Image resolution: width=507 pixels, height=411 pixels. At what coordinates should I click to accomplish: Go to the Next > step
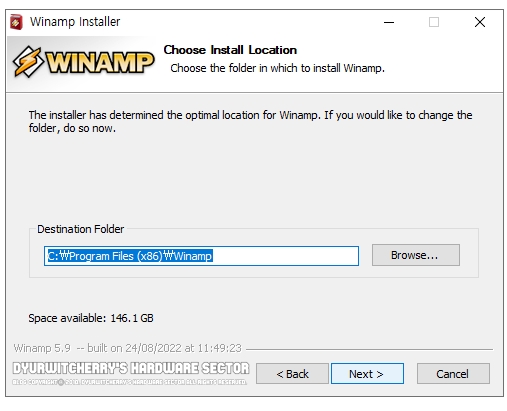coord(367,374)
